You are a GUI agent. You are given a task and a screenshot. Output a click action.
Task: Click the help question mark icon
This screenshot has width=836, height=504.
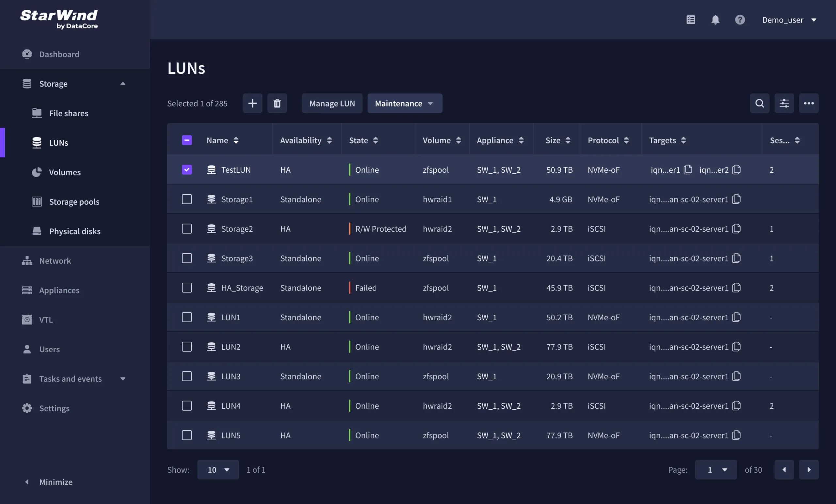tap(740, 20)
